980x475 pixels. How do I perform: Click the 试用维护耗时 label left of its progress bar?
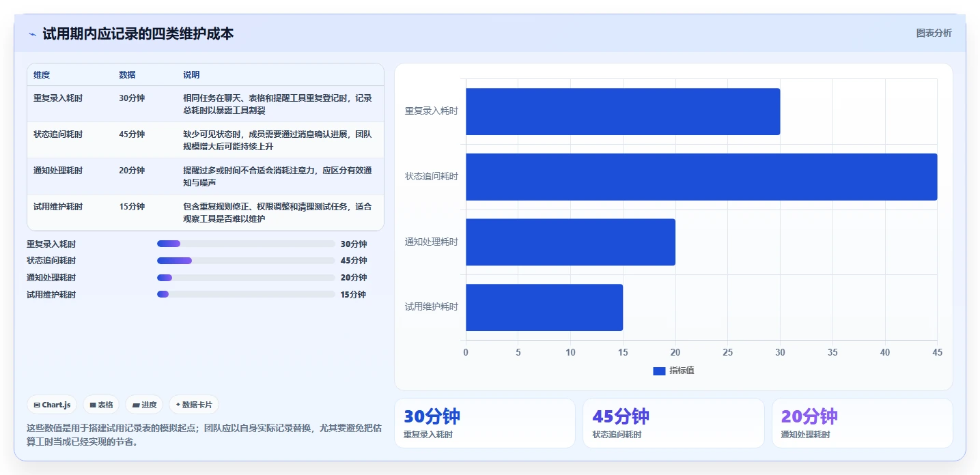tap(51, 295)
